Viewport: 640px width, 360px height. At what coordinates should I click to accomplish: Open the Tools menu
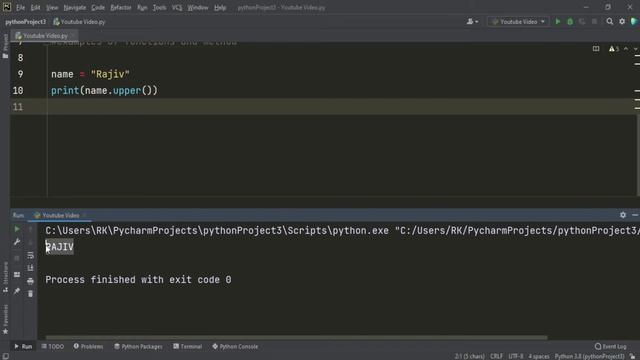(x=160, y=7)
